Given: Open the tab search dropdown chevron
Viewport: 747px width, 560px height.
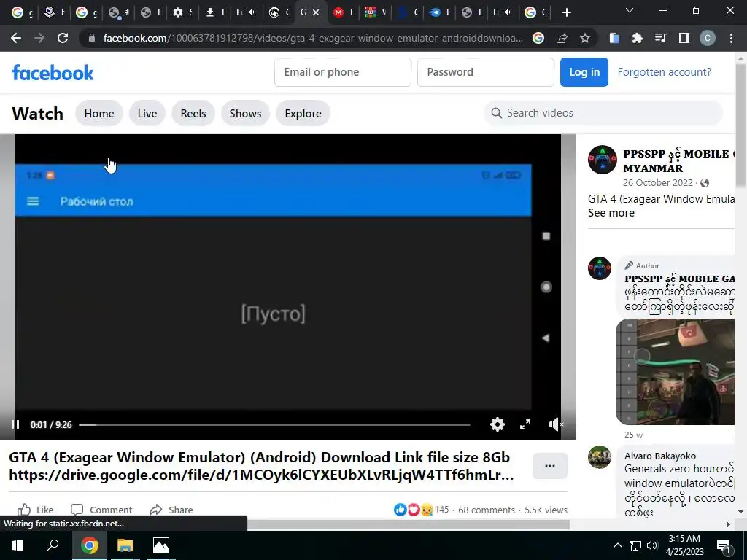Looking at the screenshot, I should [x=630, y=10].
